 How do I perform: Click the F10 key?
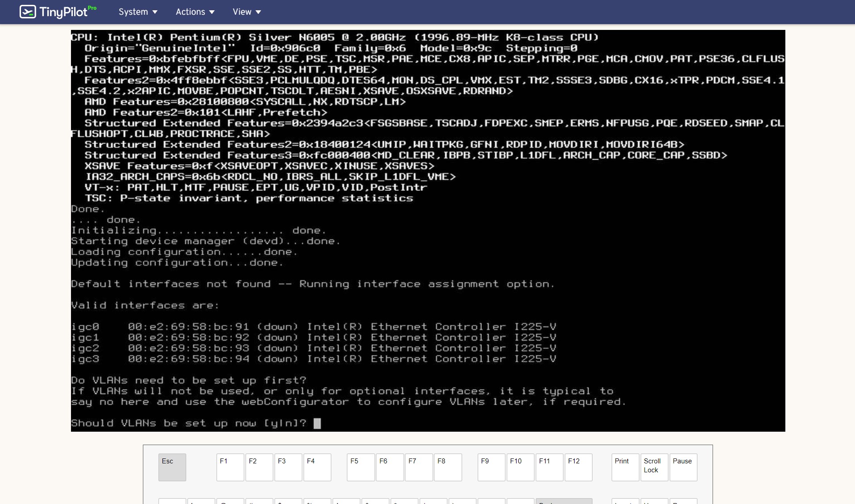coord(520,467)
